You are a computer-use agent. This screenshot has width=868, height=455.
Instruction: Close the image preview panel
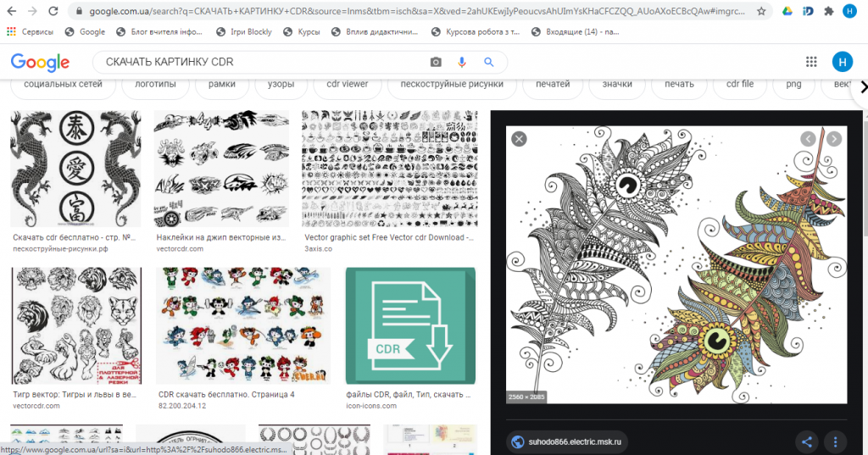pos(519,139)
